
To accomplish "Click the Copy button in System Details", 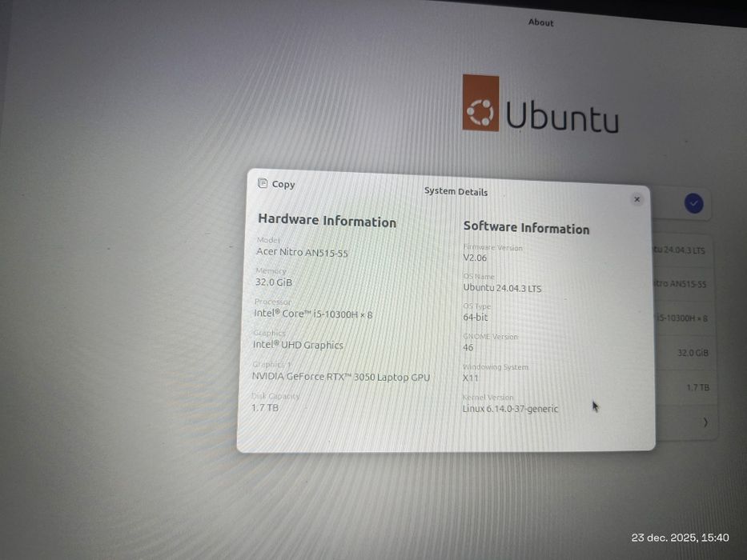I will click(276, 184).
